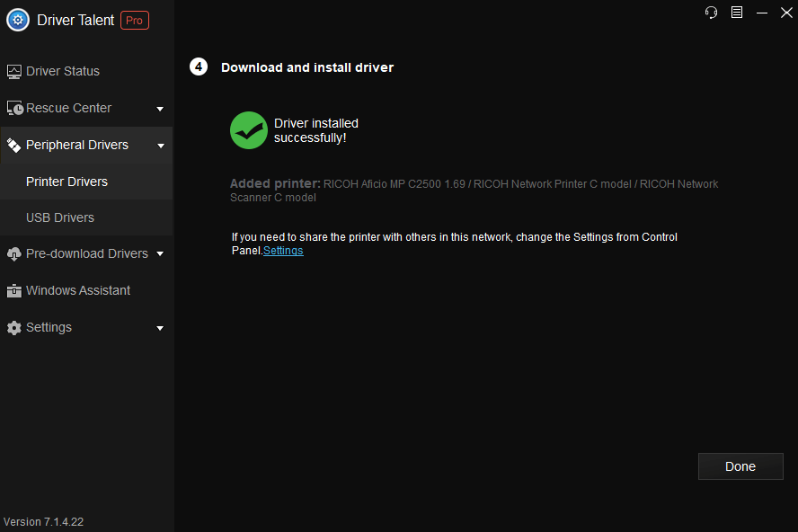The width and height of the screenshot is (798, 532).
Task: Click the Driver Status monitor icon
Action: coord(14,72)
